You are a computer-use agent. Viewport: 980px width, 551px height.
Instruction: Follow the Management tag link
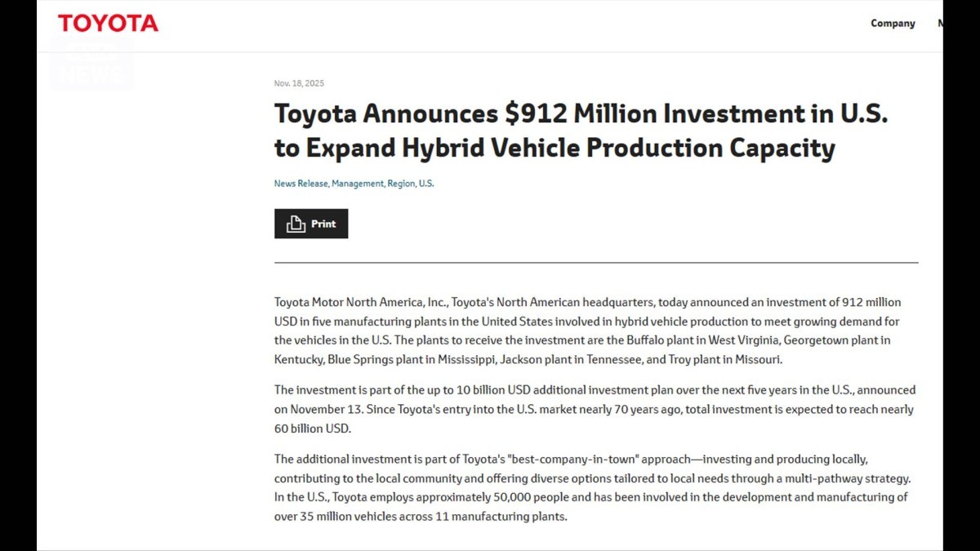click(x=357, y=184)
